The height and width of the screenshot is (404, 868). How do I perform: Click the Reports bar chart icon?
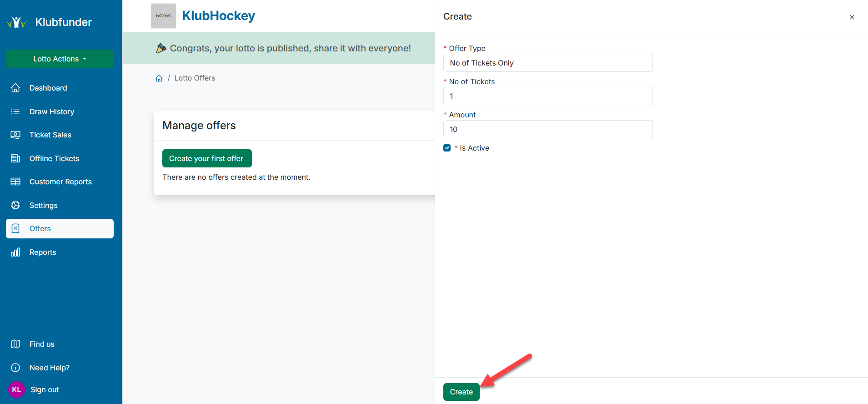tap(15, 252)
